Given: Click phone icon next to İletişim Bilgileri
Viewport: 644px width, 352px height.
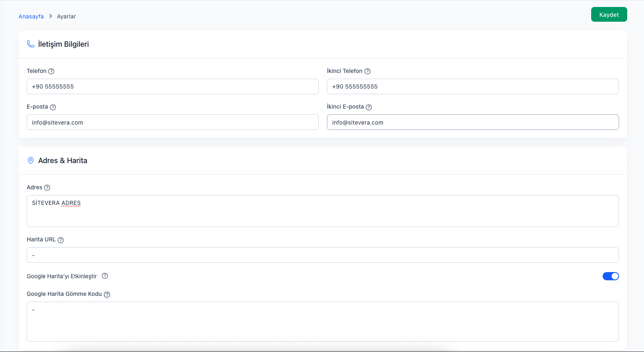Looking at the screenshot, I should (x=31, y=44).
